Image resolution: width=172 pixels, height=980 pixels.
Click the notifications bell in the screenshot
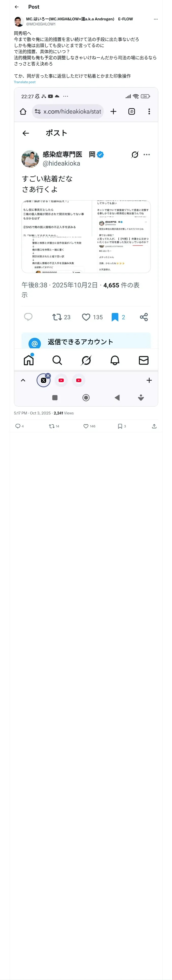click(115, 360)
